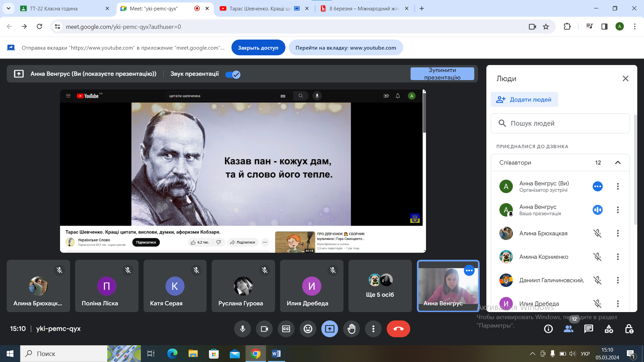
Task: Switch to 8 березня tab
Action: [x=365, y=8]
